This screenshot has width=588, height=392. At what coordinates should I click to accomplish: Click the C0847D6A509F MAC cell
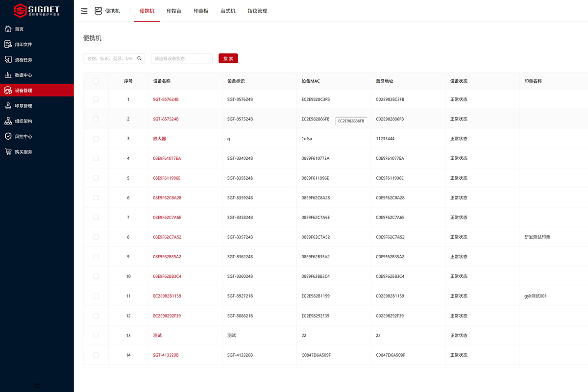pyautogui.click(x=316, y=355)
